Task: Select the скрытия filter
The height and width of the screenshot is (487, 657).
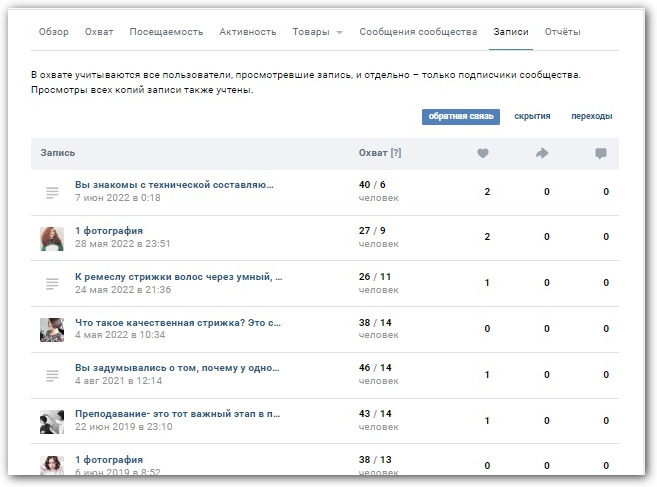Action: tap(532, 116)
